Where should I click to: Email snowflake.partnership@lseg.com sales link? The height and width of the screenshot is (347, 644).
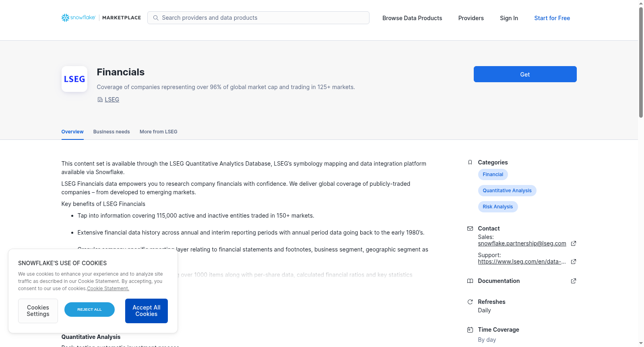click(522, 243)
